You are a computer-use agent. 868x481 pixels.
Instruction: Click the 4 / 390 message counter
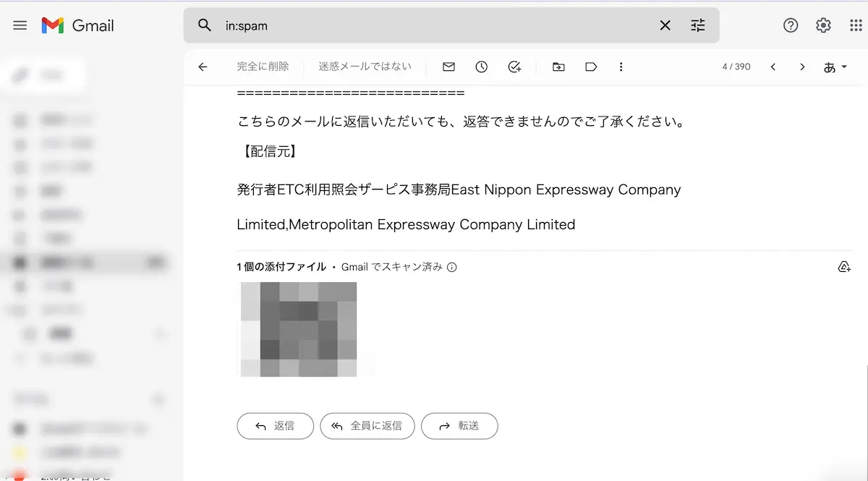[736, 67]
